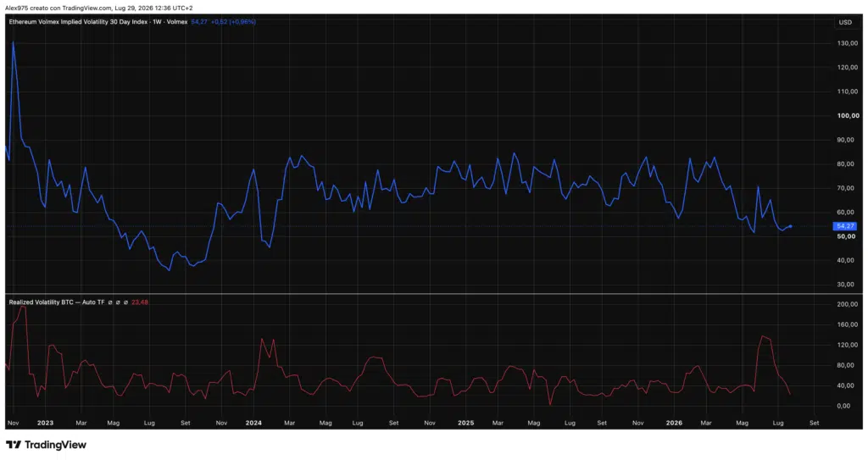Open the USD currency selector

point(845,22)
